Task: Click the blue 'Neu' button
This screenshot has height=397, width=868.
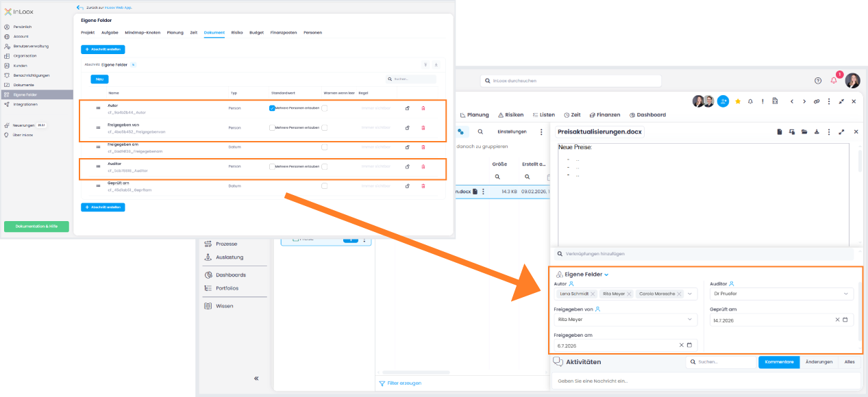Action: 99,79
